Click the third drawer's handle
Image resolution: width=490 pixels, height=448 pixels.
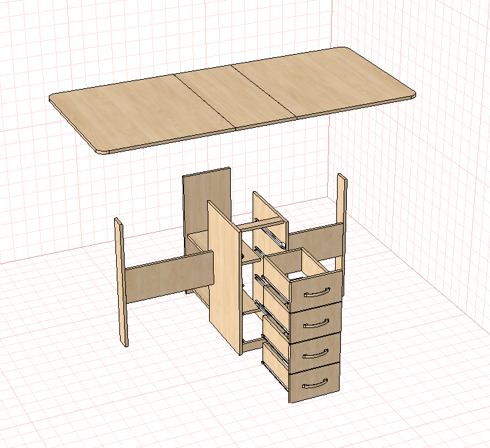pyautogui.click(x=316, y=353)
